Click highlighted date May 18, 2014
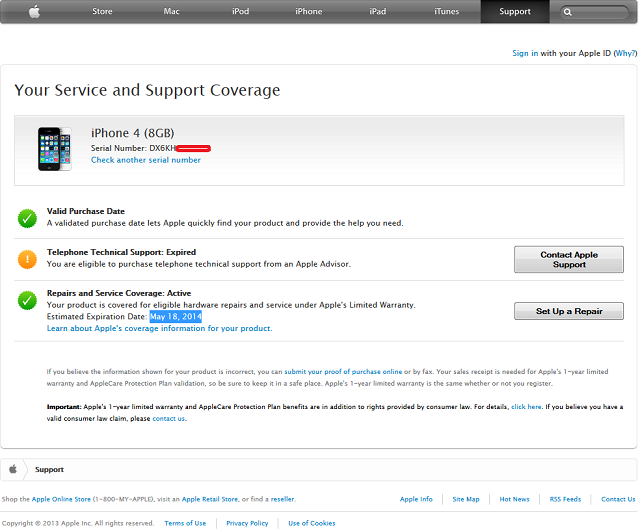This screenshot has height=530, width=640. click(x=176, y=316)
